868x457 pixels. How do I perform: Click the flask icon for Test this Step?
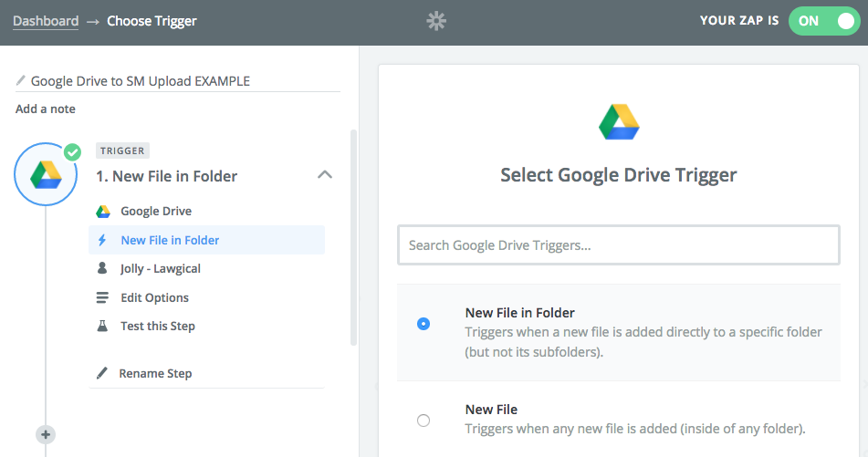(x=103, y=327)
